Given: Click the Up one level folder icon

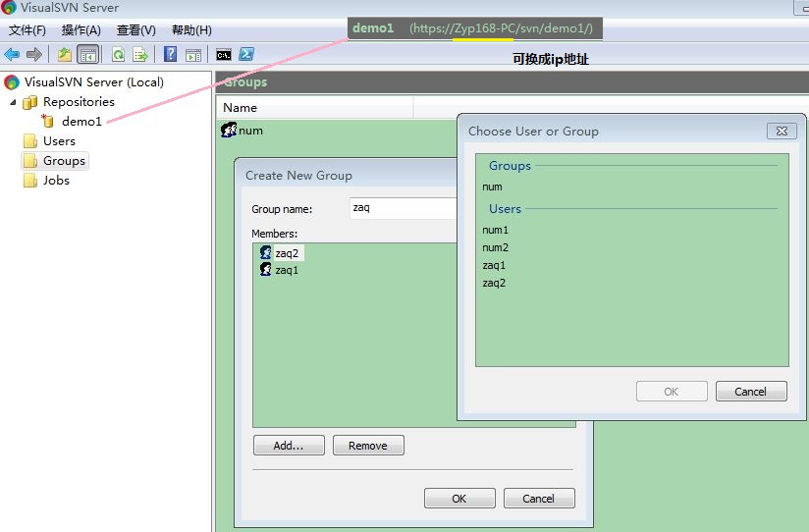Looking at the screenshot, I should 65,54.
